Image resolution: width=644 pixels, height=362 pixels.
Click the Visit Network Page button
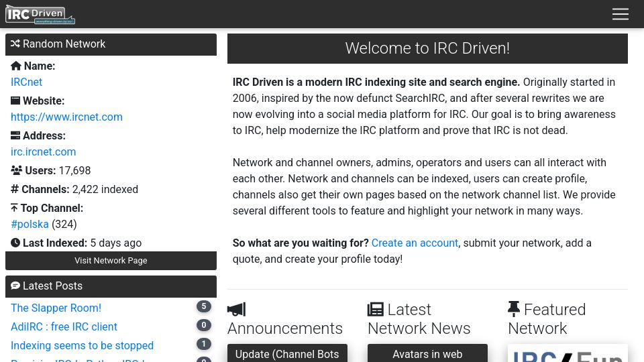(x=111, y=261)
